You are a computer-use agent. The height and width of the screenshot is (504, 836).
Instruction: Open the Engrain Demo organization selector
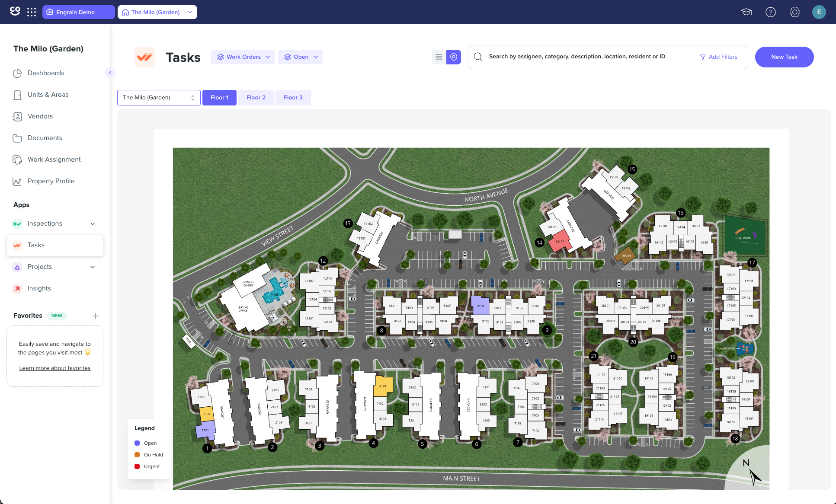[x=79, y=12]
